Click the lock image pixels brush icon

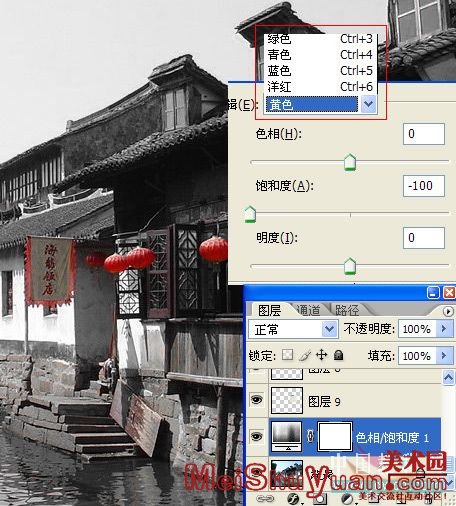(x=305, y=355)
